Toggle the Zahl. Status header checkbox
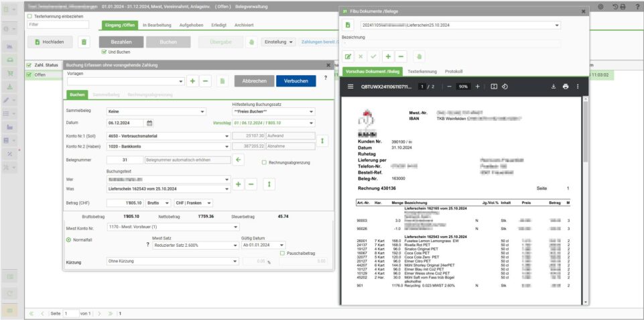Screen dimensions: 644x320 tap(29, 65)
